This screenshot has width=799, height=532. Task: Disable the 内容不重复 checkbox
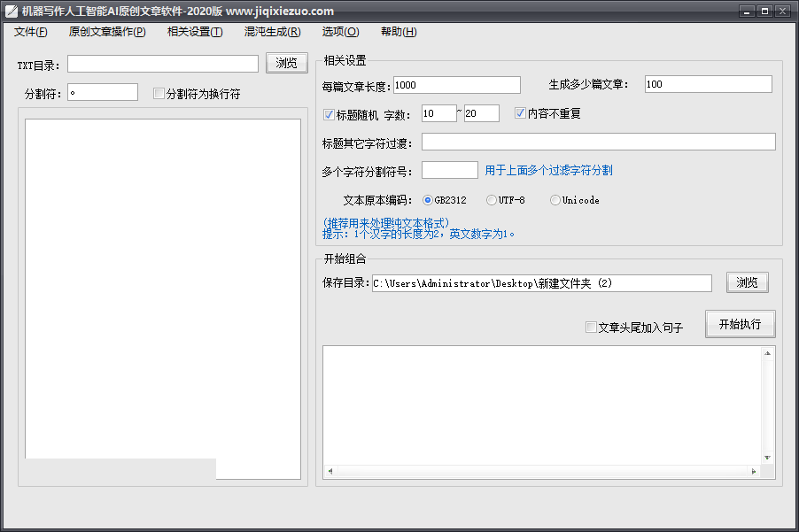(521, 113)
